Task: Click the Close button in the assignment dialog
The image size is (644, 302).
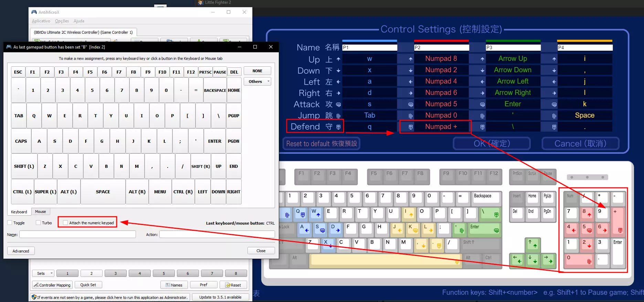Action: [261, 251]
